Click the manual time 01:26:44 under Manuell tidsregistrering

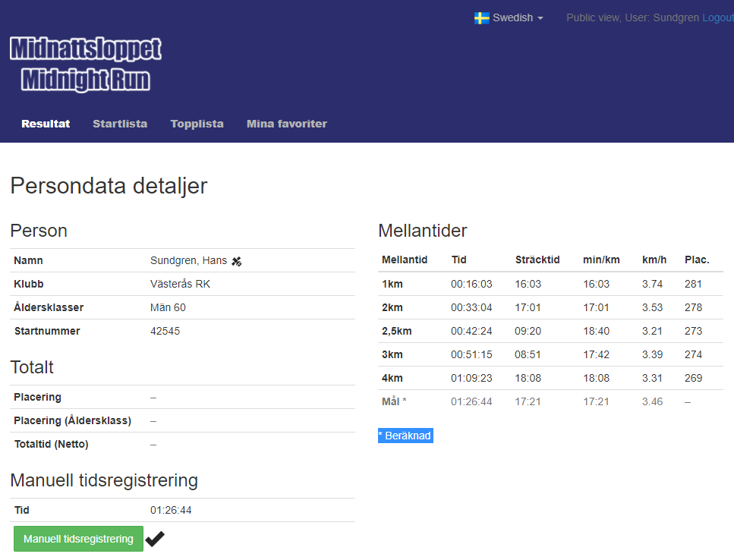[171, 511]
